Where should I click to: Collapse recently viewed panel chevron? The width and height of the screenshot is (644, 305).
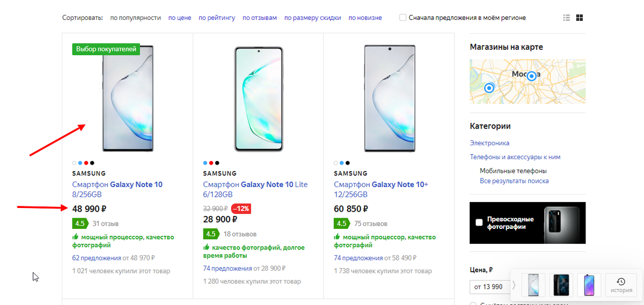click(514, 285)
